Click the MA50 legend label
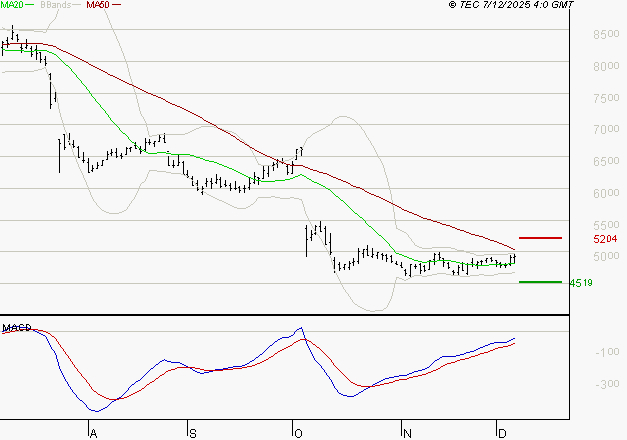 point(98,4)
